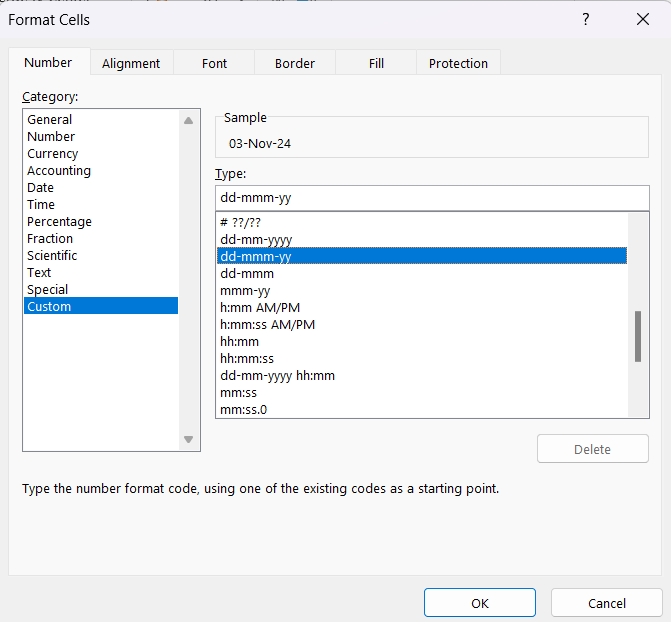Choose the mm:ss format code

click(x=422, y=392)
